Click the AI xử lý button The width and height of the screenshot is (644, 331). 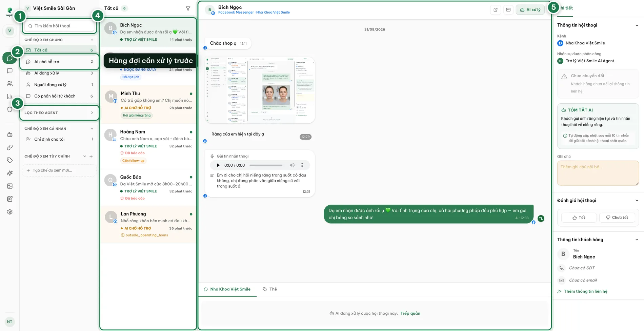[530, 10]
